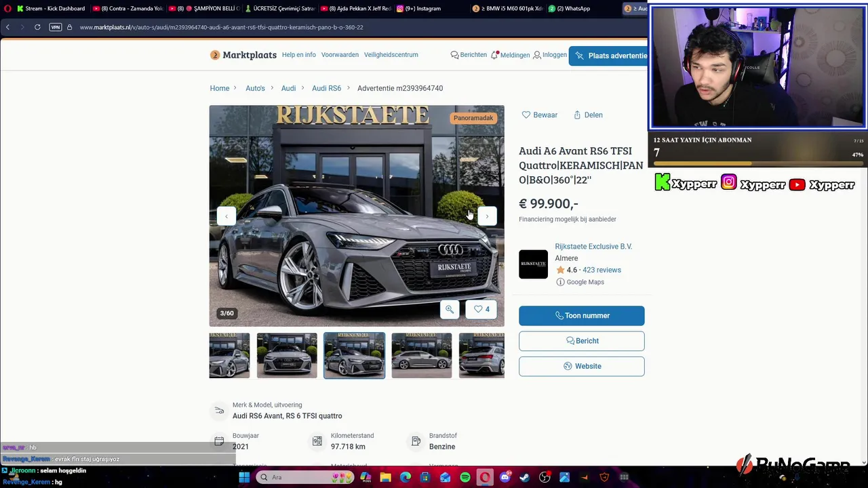Select rear view car thumbnail
The height and width of the screenshot is (488, 868).
click(481, 355)
